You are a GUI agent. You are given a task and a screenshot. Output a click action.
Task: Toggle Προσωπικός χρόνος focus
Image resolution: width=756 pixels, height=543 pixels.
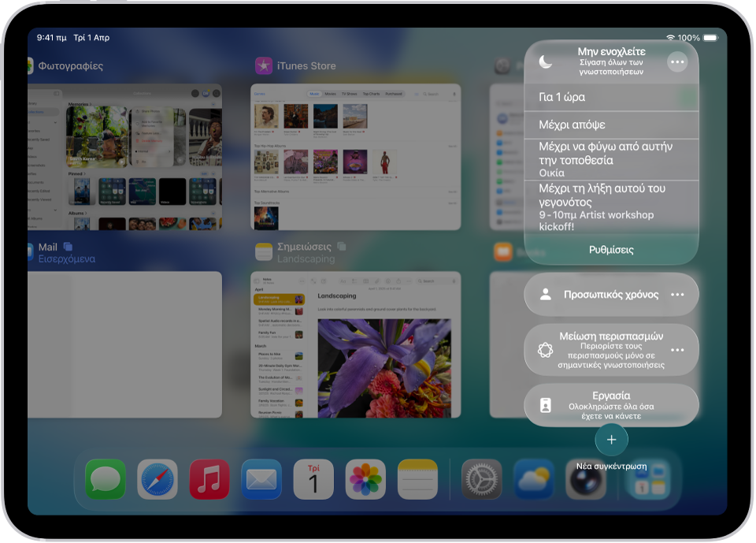tap(611, 295)
